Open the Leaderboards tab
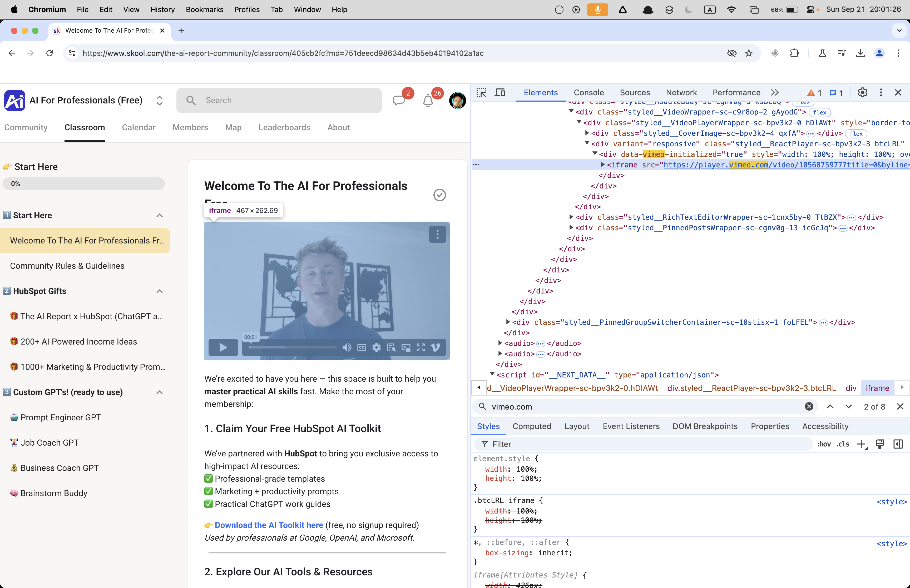This screenshot has width=910, height=588. click(284, 128)
